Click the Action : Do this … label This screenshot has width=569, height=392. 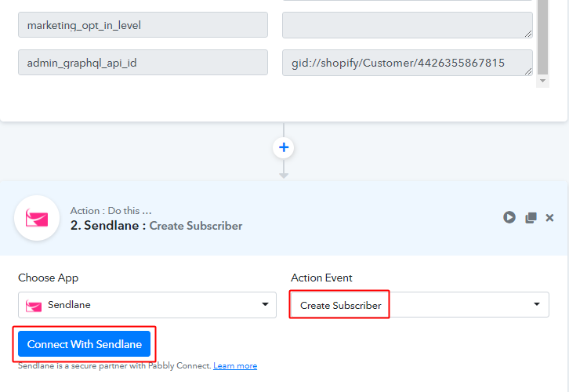click(111, 211)
